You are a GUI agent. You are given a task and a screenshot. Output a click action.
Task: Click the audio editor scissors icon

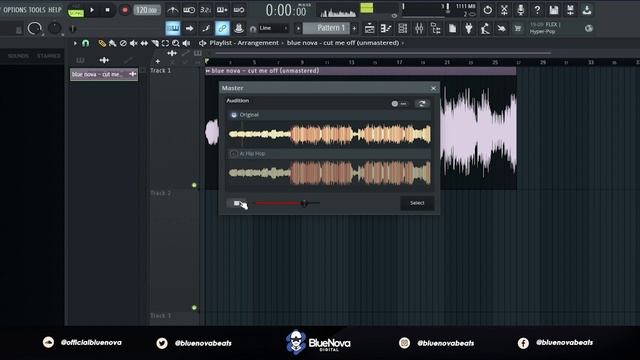point(504,10)
